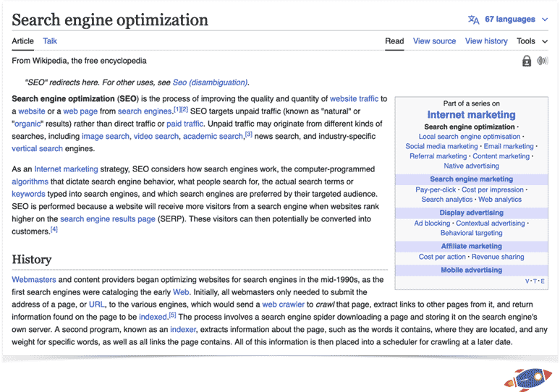This screenshot has height=392, width=560.
Task: Click the indexer link
Action: click(183, 330)
